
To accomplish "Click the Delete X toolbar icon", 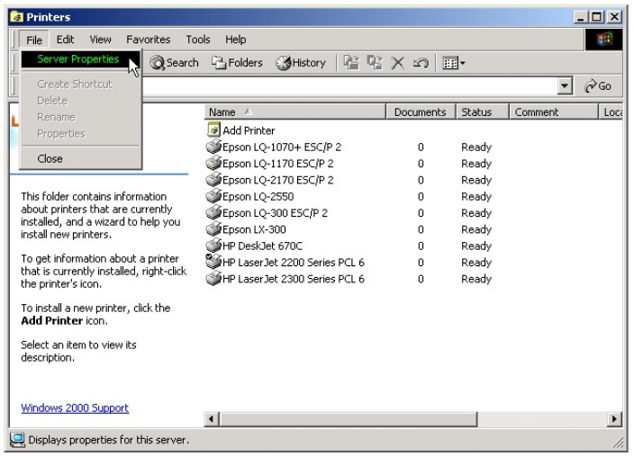I will [x=397, y=63].
